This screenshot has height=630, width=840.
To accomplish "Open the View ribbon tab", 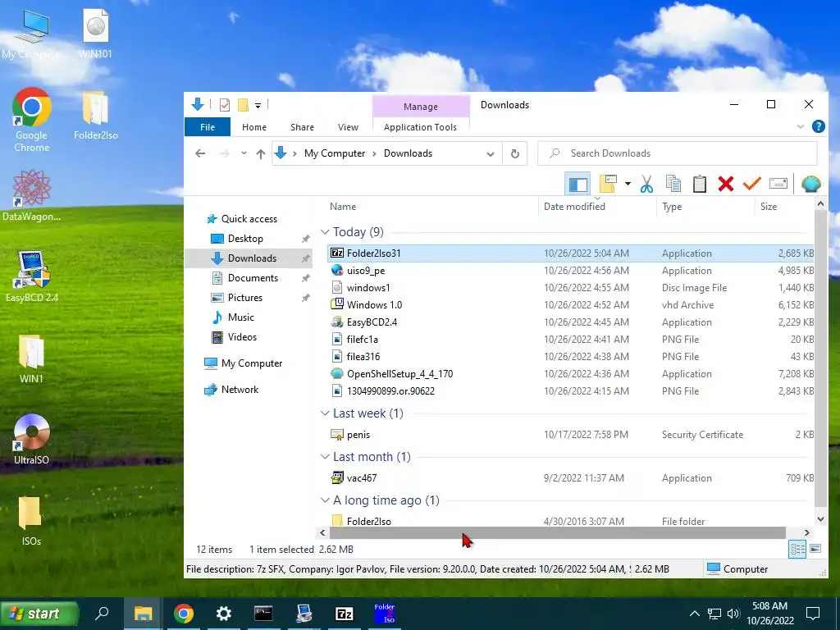I will [x=348, y=127].
